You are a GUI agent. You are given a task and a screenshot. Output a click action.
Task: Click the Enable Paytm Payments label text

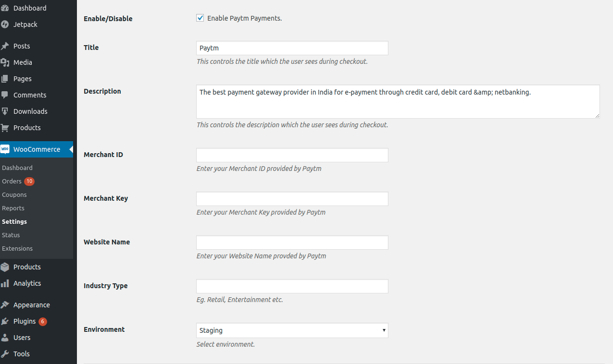[x=244, y=18]
